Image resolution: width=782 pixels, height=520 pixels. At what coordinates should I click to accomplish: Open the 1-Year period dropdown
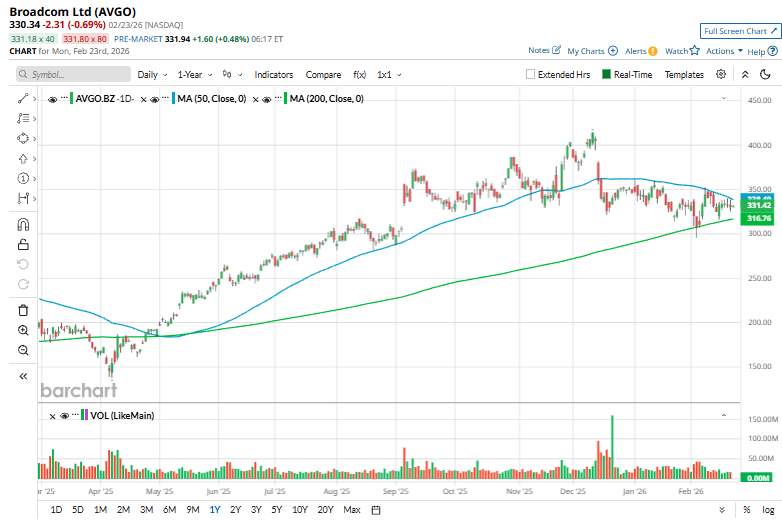[x=195, y=74]
